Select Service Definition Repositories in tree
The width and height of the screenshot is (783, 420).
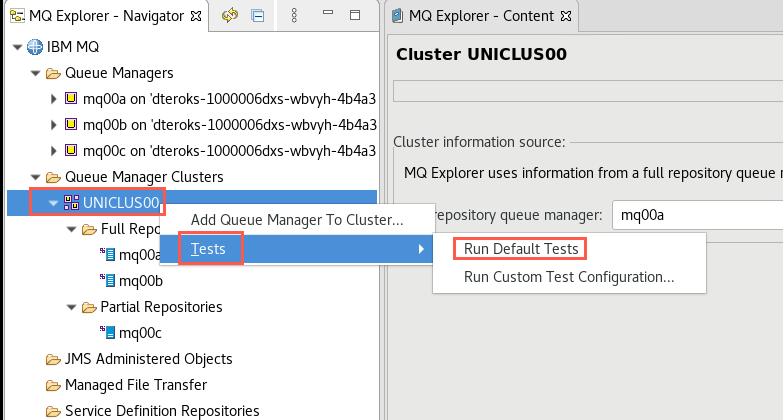(x=161, y=411)
